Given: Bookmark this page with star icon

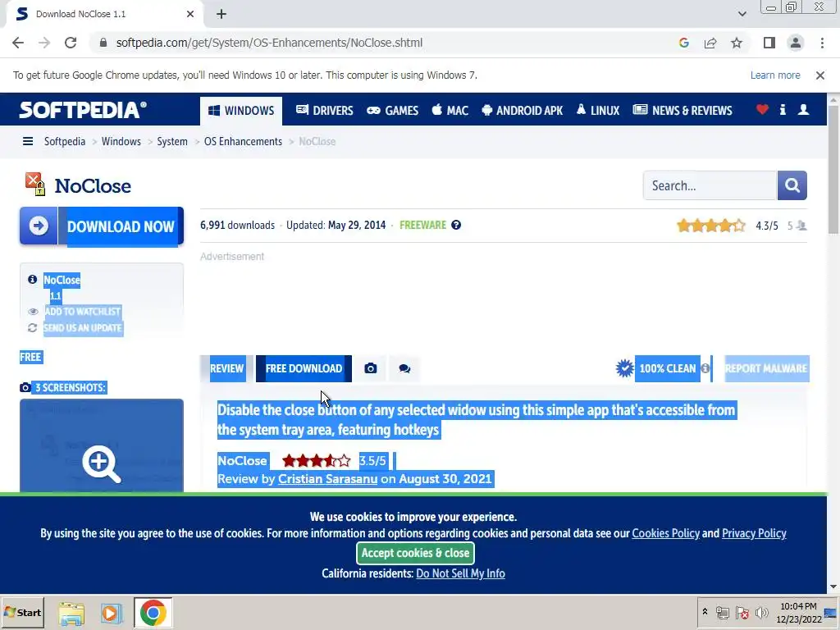Looking at the screenshot, I should 737,43.
